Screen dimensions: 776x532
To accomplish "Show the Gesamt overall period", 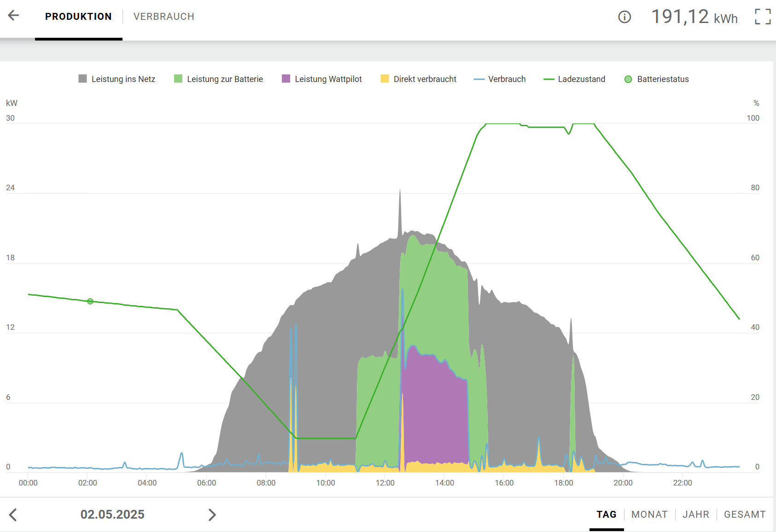I will (744, 514).
